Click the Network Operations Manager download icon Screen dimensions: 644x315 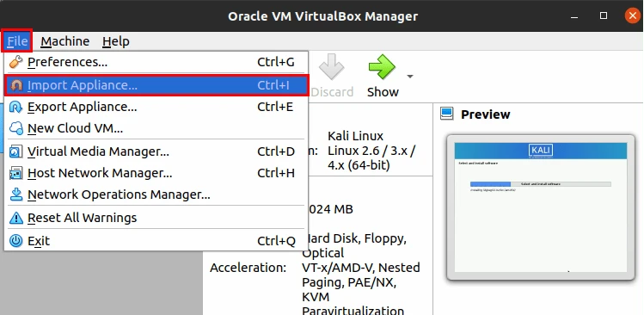coord(16,195)
